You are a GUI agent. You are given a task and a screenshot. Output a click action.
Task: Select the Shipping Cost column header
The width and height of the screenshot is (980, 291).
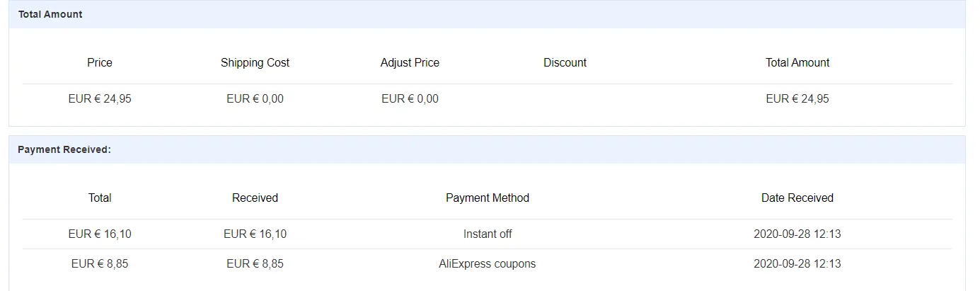pyautogui.click(x=255, y=62)
